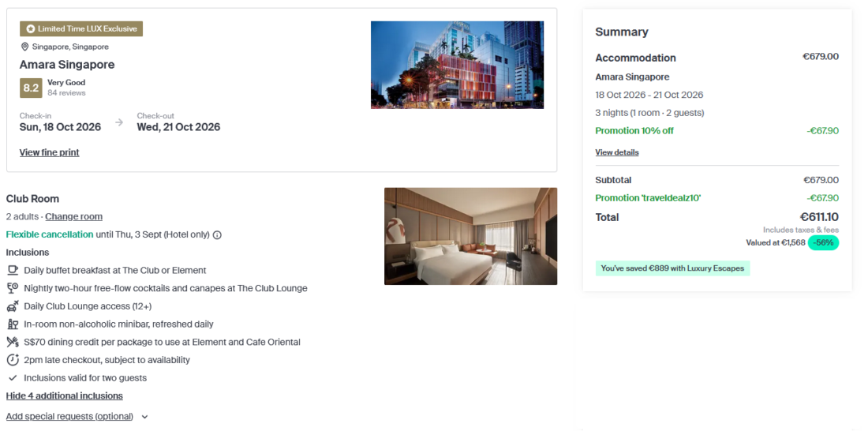Click the dining credit cutlery icon
The image size is (868, 431).
tap(13, 342)
